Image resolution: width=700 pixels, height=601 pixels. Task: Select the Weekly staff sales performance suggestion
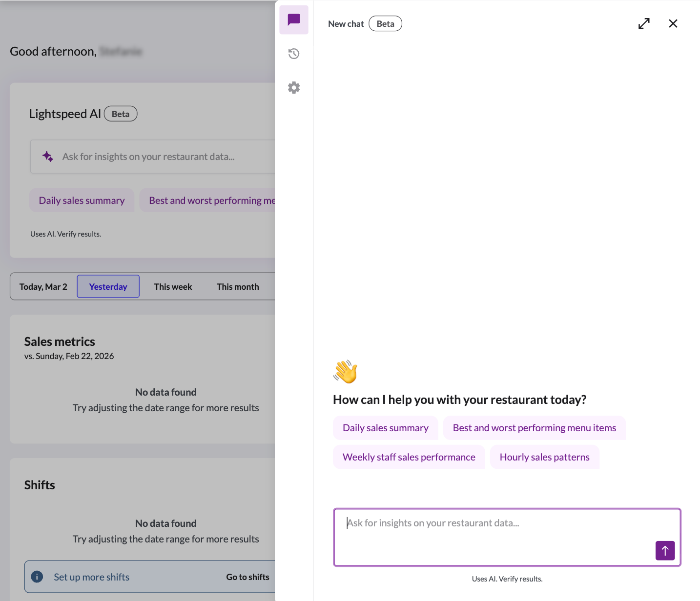point(409,457)
